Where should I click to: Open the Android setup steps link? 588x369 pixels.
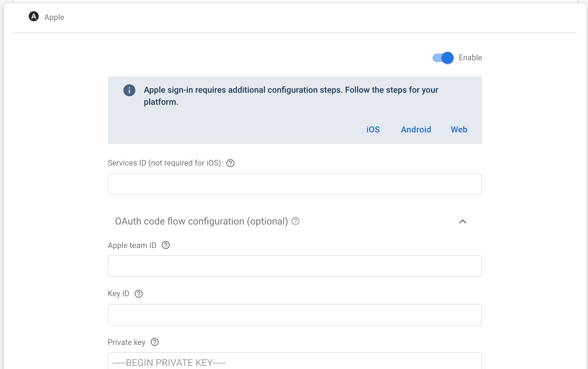(416, 130)
